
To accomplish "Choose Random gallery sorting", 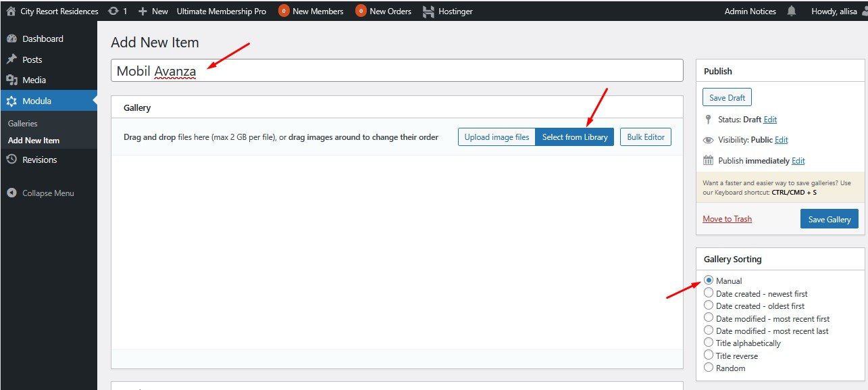I will pos(709,368).
